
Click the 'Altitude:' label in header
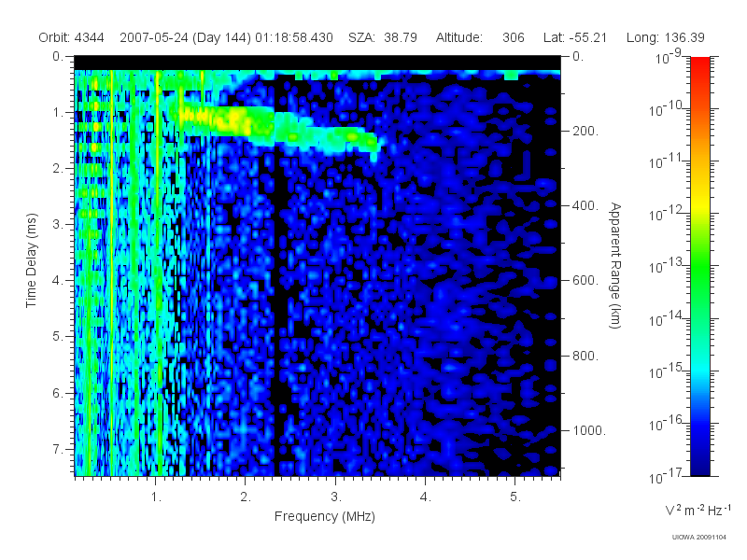click(458, 37)
